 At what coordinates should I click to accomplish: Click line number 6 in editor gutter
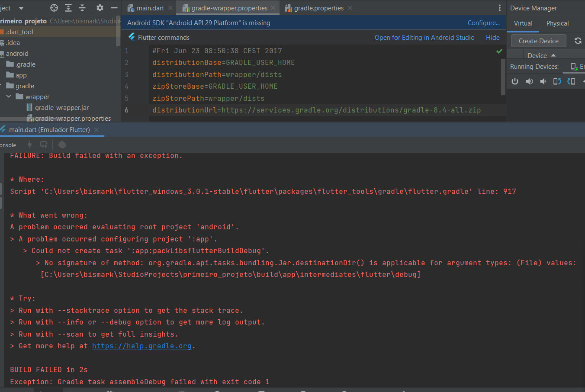pos(126,110)
